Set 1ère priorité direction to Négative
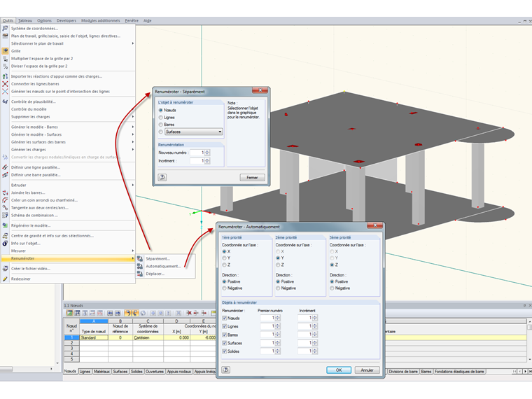The height and width of the screenshot is (399, 532). [224, 288]
